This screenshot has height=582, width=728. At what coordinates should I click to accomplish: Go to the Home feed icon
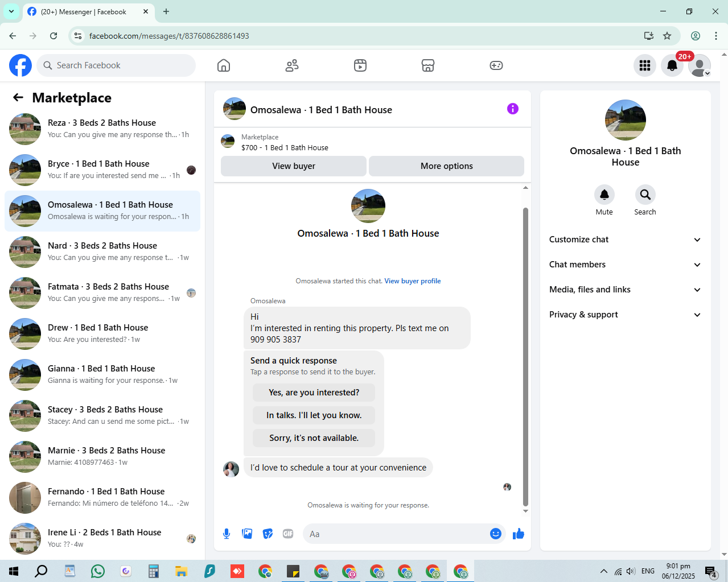pyautogui.click(x=224, y=65)
